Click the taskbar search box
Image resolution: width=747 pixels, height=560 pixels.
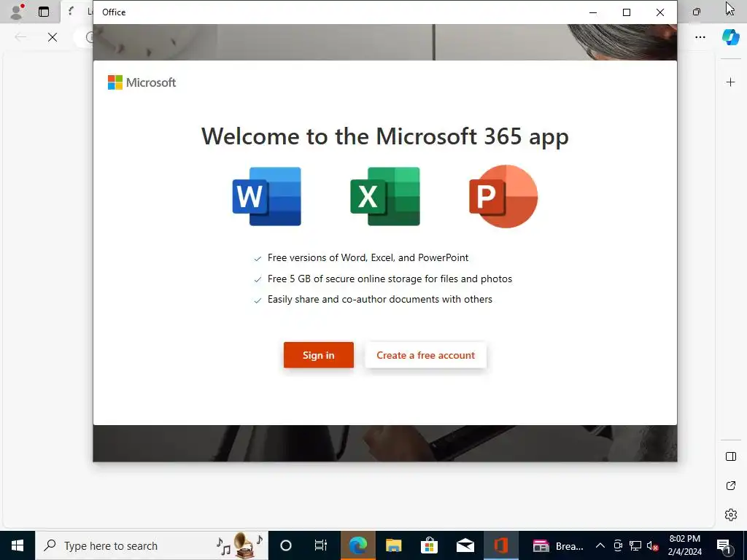tap(152, 545)
